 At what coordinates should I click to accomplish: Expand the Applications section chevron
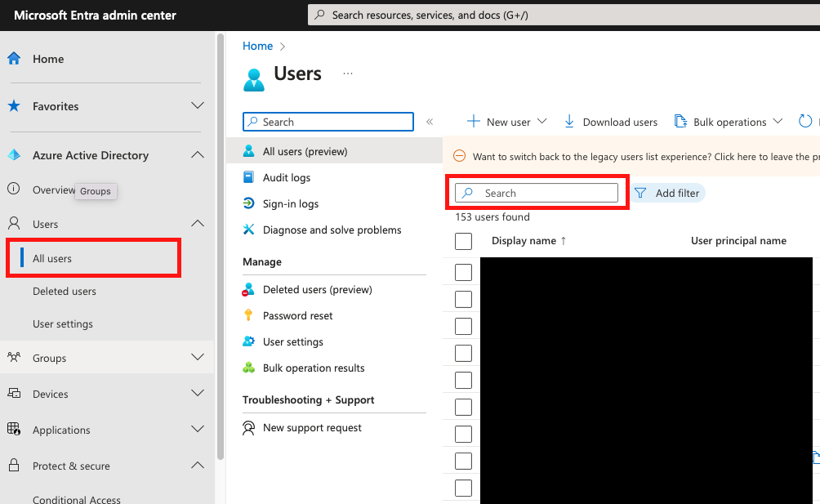(x=198, y=429)
